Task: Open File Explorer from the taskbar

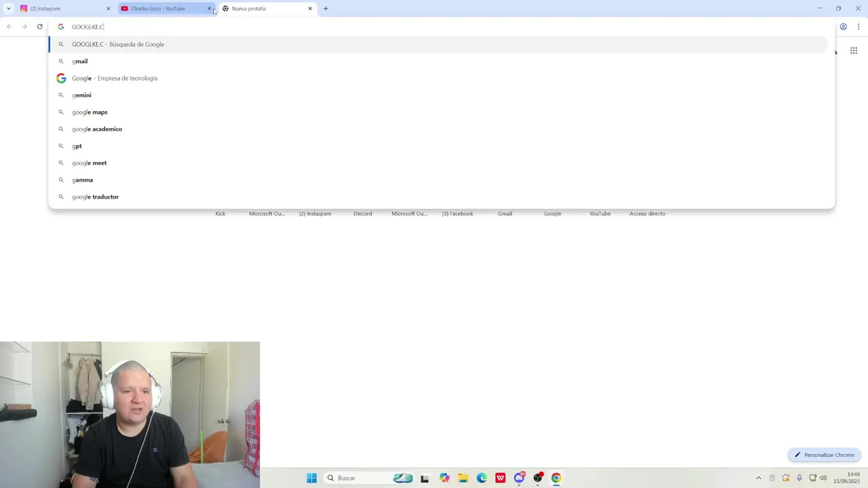Action: (x=463, y=478)
